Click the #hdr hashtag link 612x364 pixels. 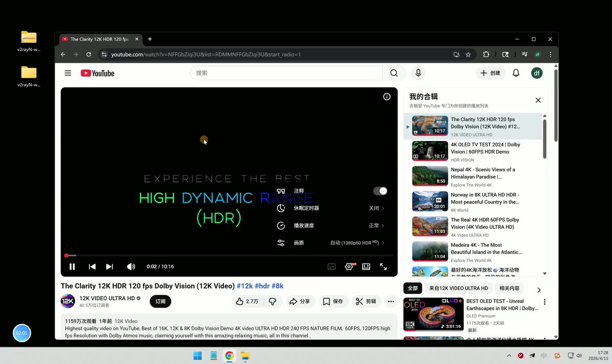click(262, 286)
